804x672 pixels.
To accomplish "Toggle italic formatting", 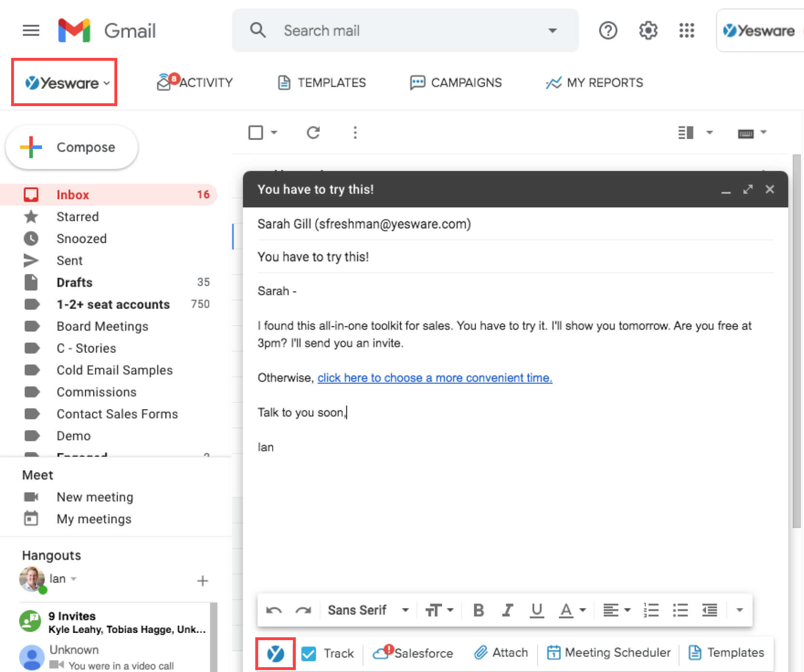I will (507, 610).
